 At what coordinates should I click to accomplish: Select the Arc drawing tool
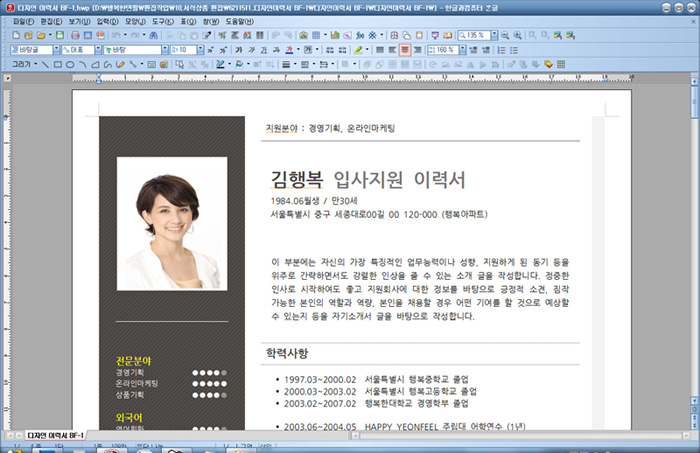83,65
